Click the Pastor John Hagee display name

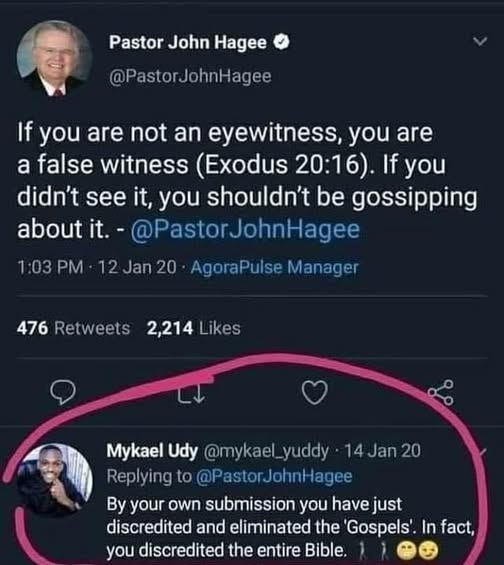point(188,43)
